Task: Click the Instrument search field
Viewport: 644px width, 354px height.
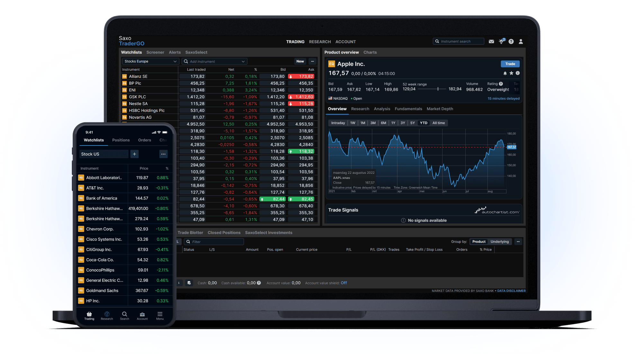Action: click(459, 41)
